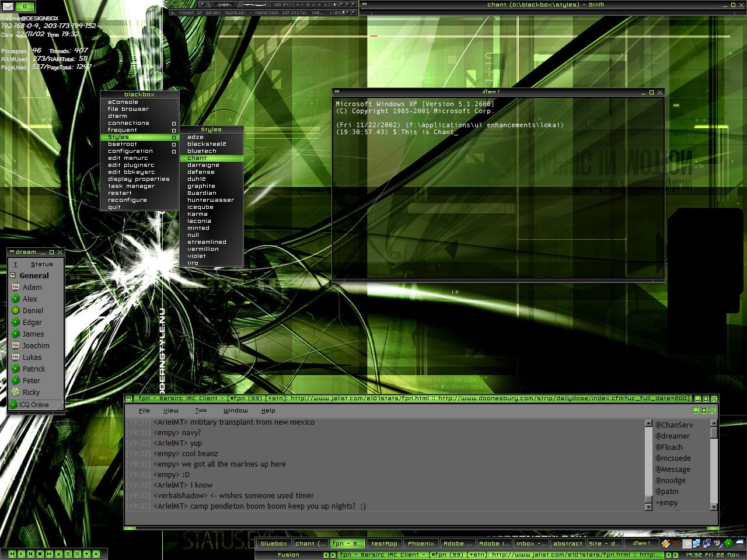The image size is (747, 560).
Task: Select the bluetech style
Action: click(x=211, y=151)
